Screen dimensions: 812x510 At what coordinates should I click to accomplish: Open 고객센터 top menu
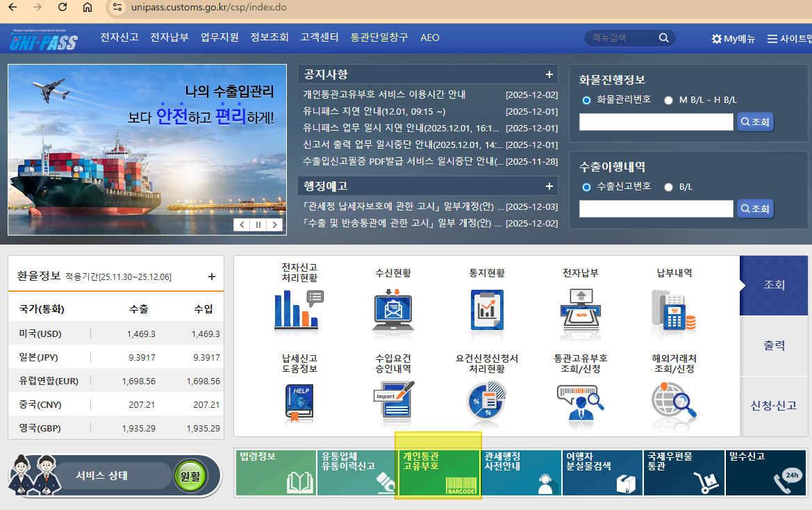click(x=319, y=38)
